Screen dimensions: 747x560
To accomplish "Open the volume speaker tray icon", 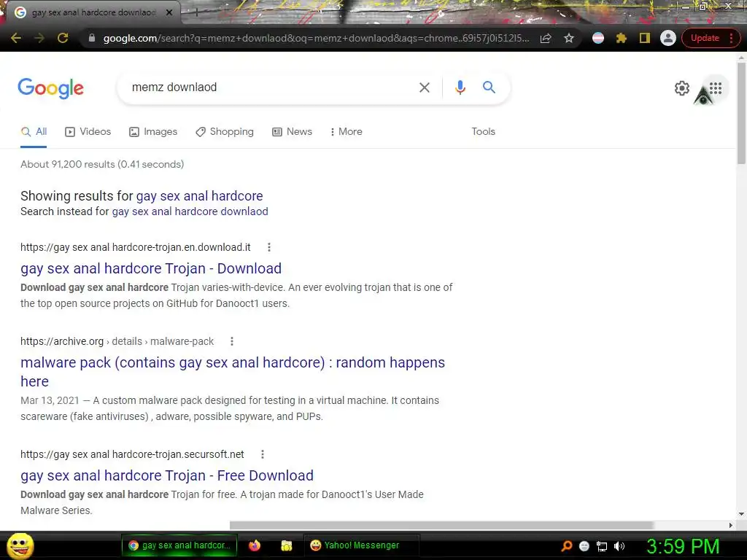I will tap(619, 546).
